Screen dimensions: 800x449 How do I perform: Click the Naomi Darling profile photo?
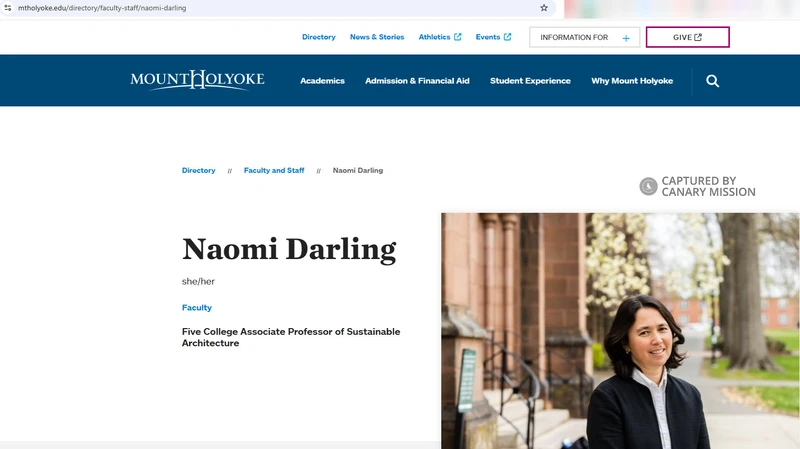620,330
